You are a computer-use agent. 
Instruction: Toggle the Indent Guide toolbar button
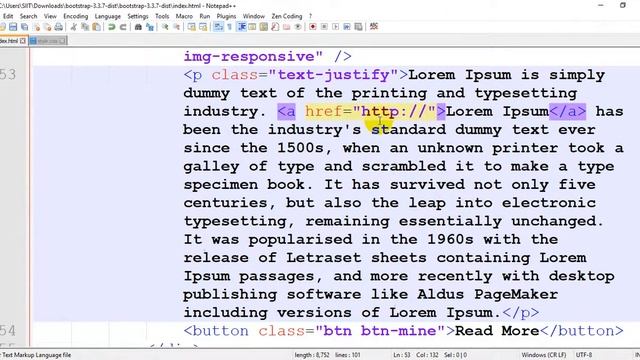242,27
